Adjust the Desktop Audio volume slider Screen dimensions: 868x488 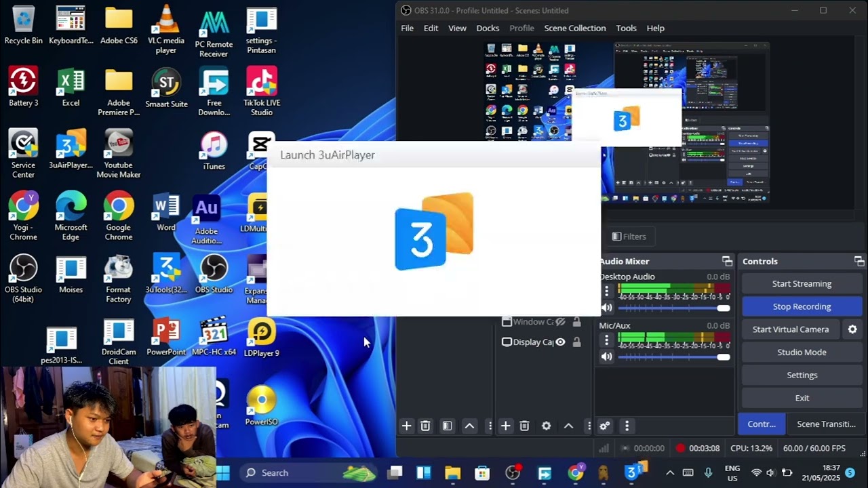coord(674,308)
